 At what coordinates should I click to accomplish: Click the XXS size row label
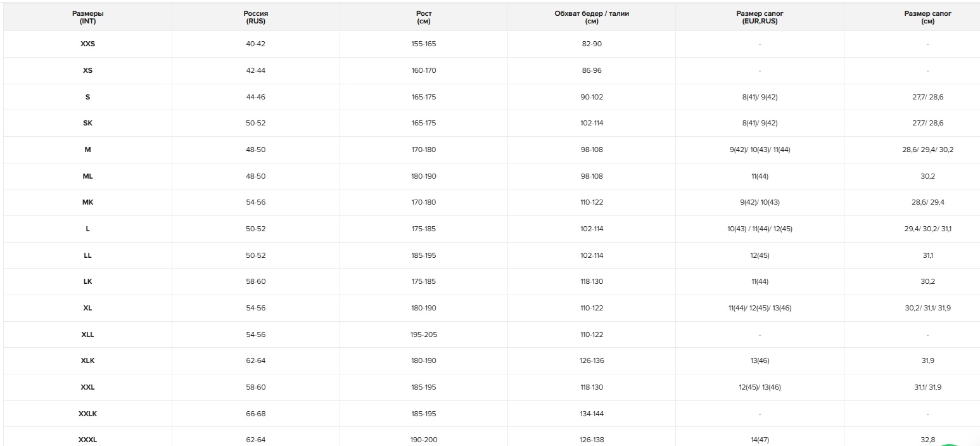coord(87,44)
